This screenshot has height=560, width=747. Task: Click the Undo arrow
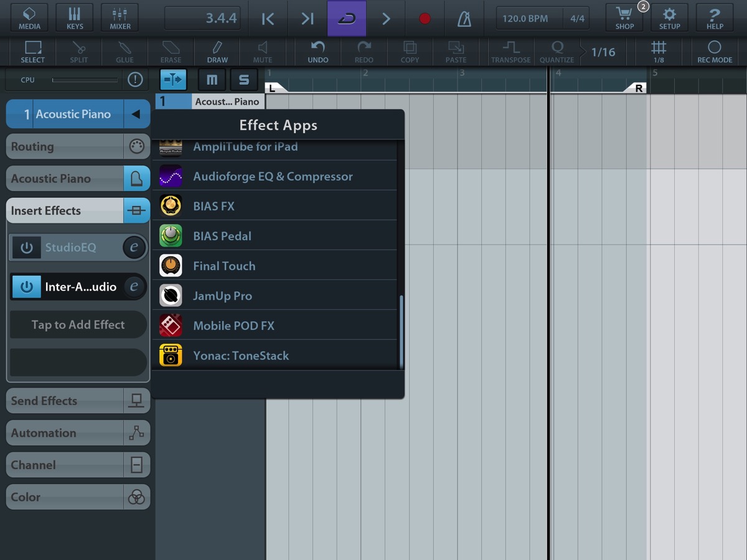pyautogui.click(x=318, y=52)
